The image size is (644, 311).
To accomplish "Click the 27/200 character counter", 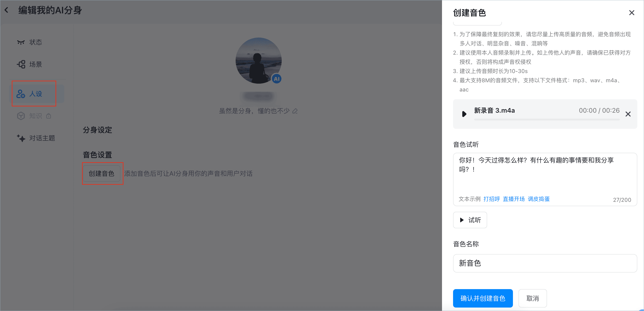I will click(x=622, y=200).
